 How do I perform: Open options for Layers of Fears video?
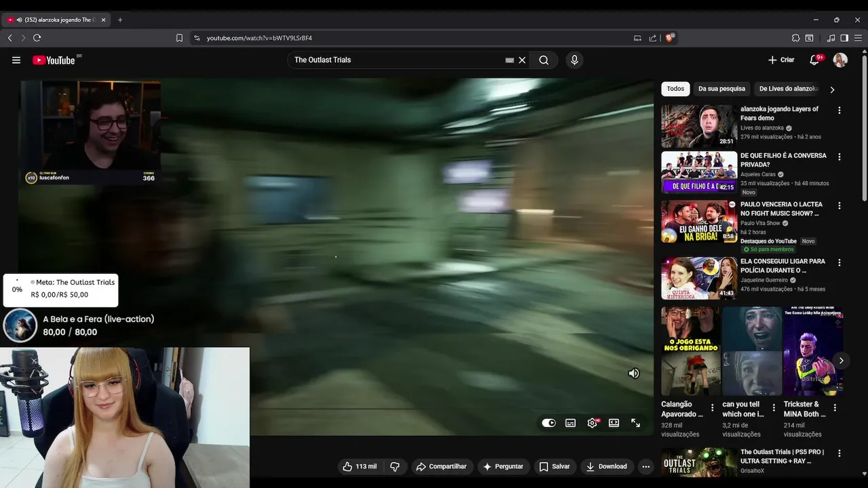[x=840, y=110]
